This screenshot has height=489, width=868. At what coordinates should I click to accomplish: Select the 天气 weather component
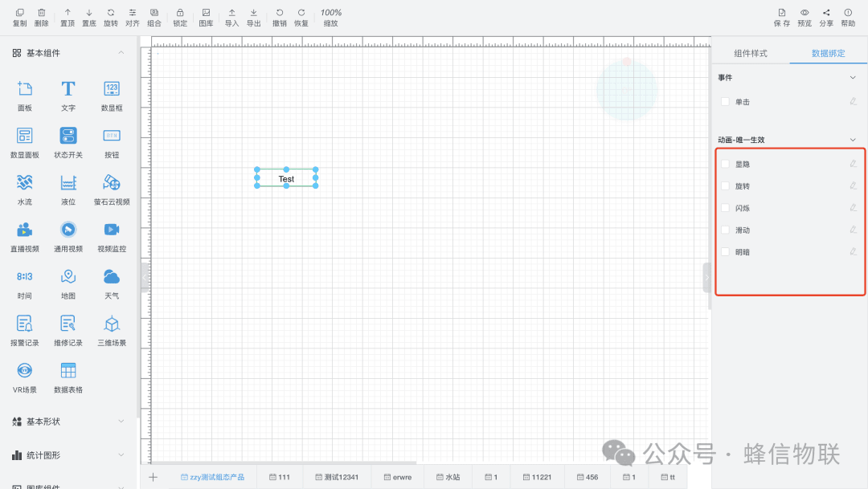(x=112, y=283)
